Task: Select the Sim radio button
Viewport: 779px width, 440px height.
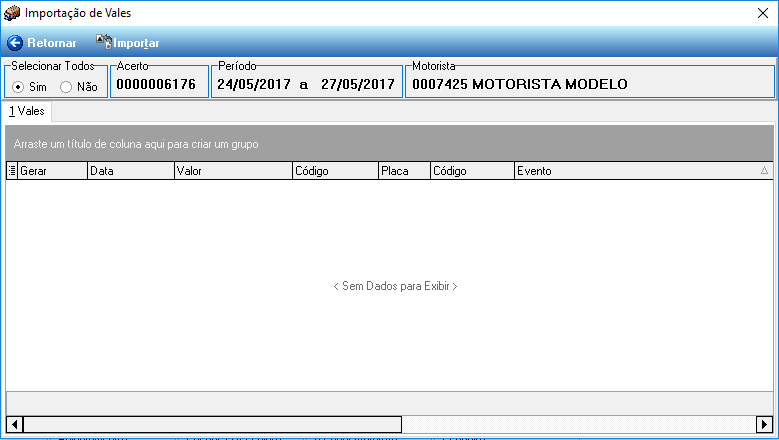Action: 18,87
